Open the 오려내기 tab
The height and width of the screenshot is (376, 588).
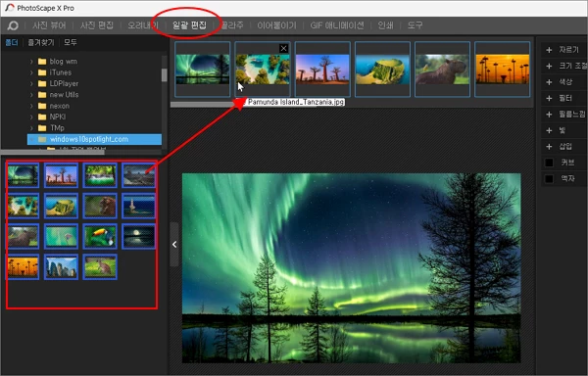click(143, 25)
